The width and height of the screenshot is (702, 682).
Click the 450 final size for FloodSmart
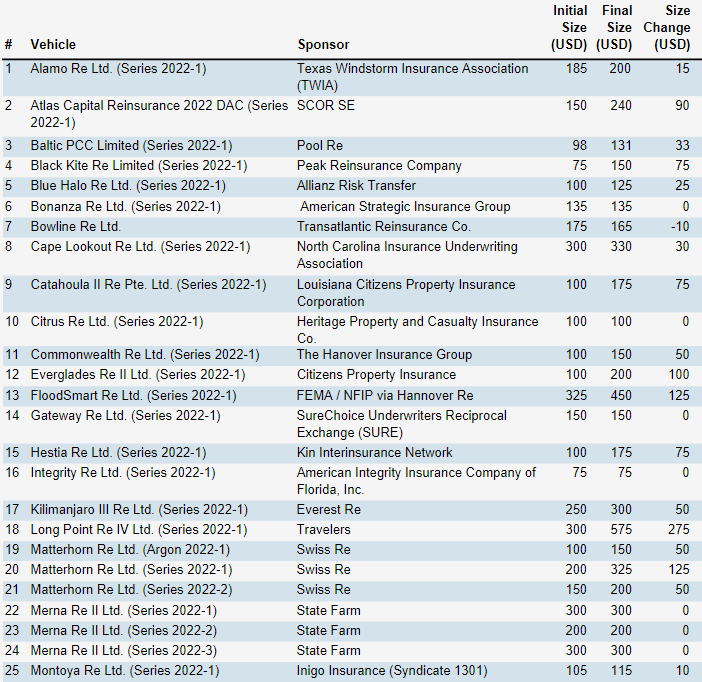coord(621,395)
